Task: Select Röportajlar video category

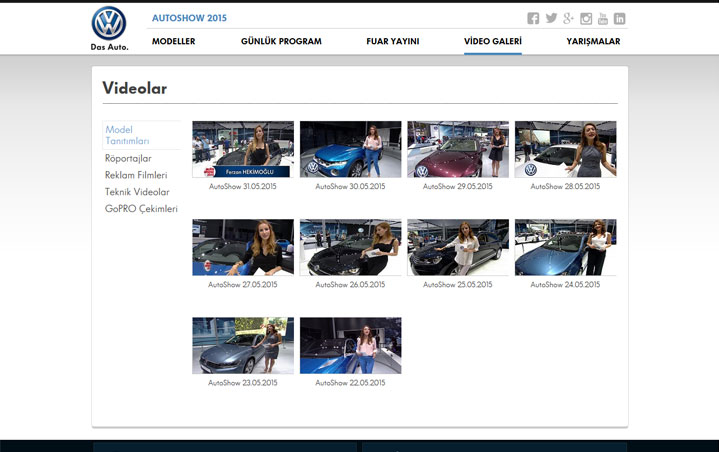Action: (x=128, y=158)
